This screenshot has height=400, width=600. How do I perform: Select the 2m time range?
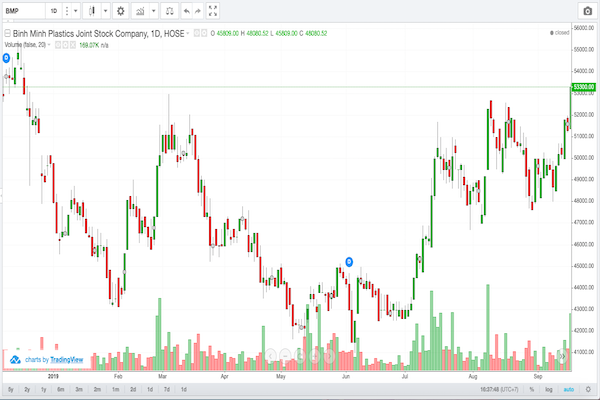point(97,389)
